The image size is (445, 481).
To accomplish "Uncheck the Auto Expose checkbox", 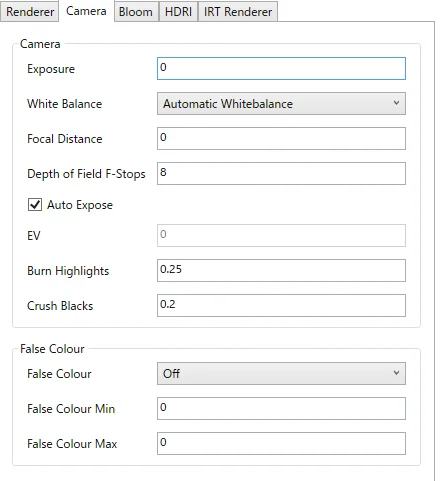I will pos(35,205).
